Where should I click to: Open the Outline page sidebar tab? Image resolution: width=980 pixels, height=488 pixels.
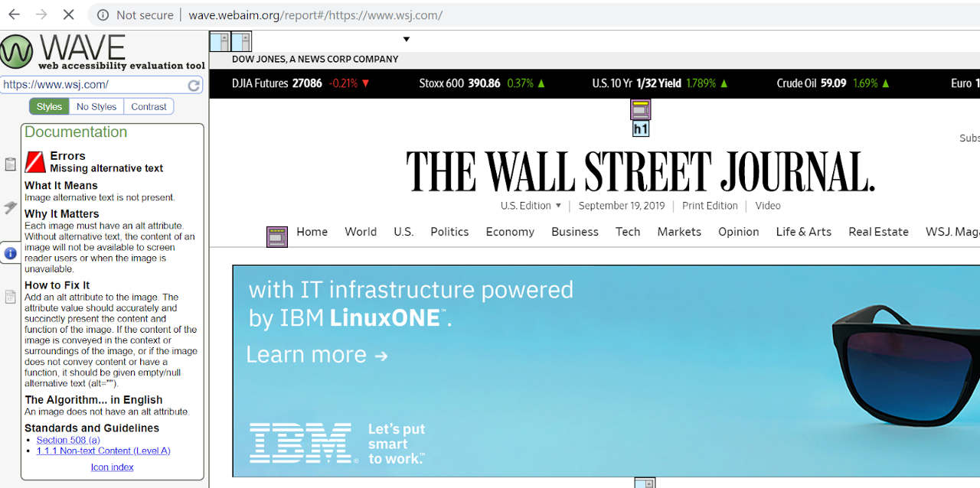(10, 297)
